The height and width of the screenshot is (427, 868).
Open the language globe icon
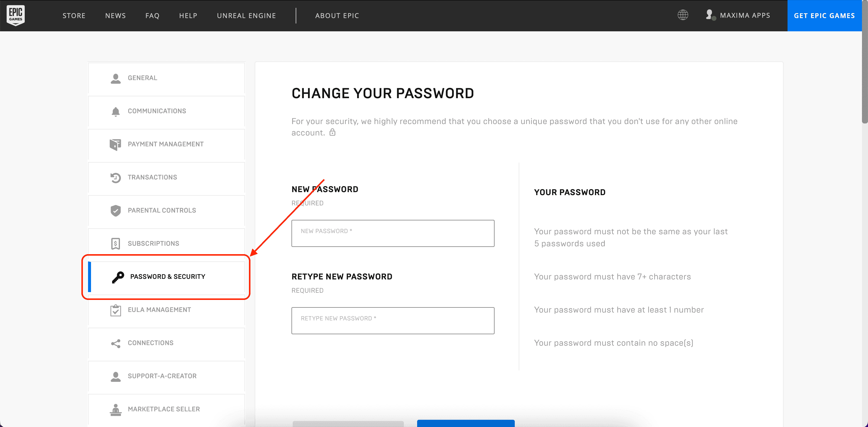[x=683, y=15]
